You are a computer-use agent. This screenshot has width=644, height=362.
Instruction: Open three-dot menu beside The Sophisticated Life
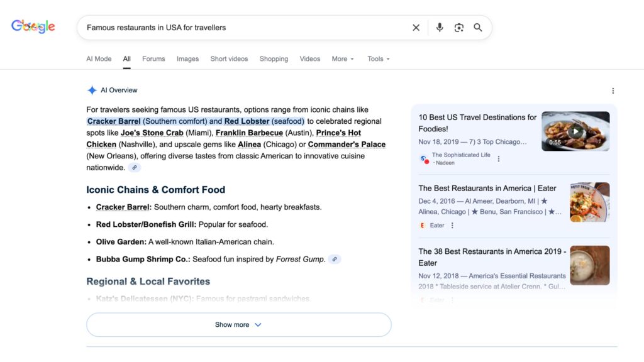[x=499, y=159]
